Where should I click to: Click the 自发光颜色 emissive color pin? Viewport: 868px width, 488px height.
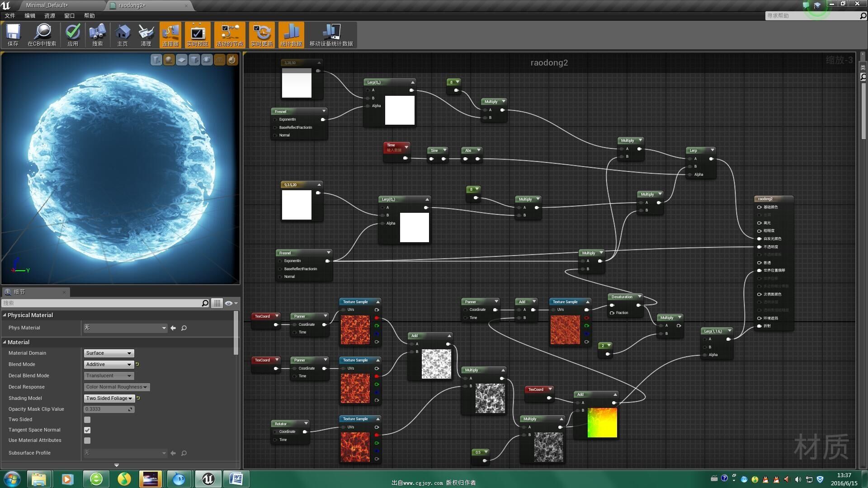759,239
